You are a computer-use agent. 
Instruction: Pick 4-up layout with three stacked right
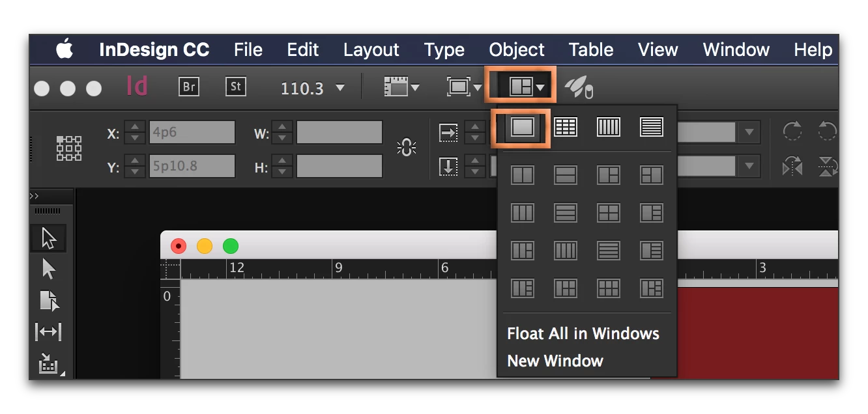pyautogui.click(x=651, y=213)
